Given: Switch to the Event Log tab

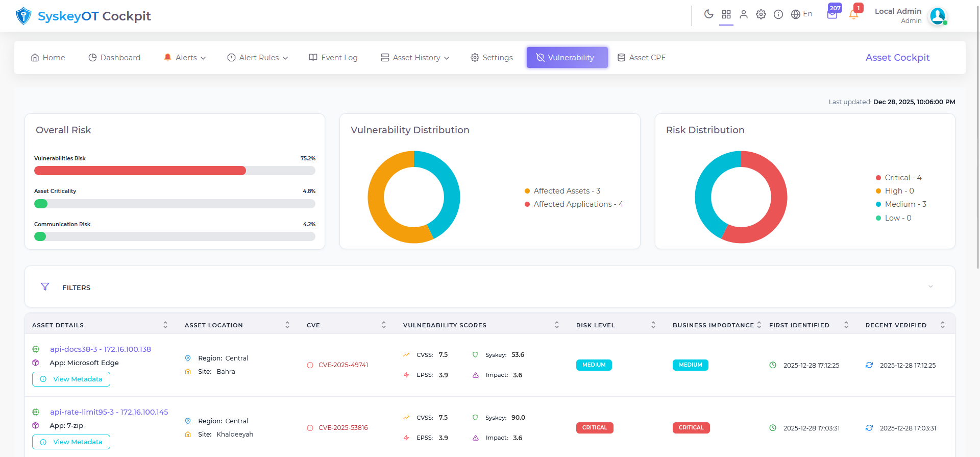Looking at the screenshot, I should click(x=333, y=58).
